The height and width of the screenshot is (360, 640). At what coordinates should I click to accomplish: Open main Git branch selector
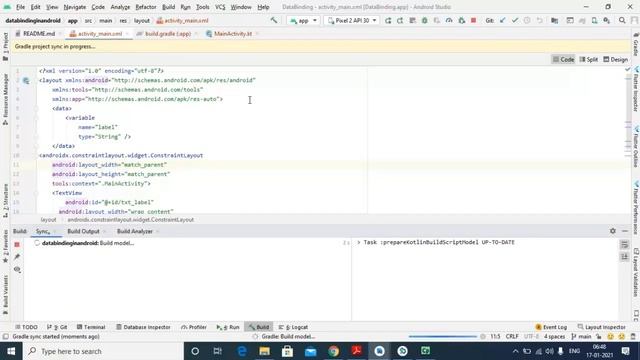[x=581, y=337]
